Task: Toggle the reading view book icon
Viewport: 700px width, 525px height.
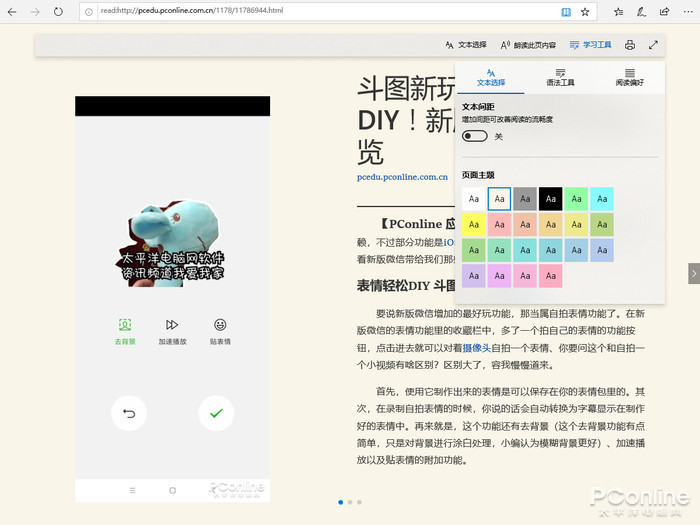Action: (x=566, y=12)
